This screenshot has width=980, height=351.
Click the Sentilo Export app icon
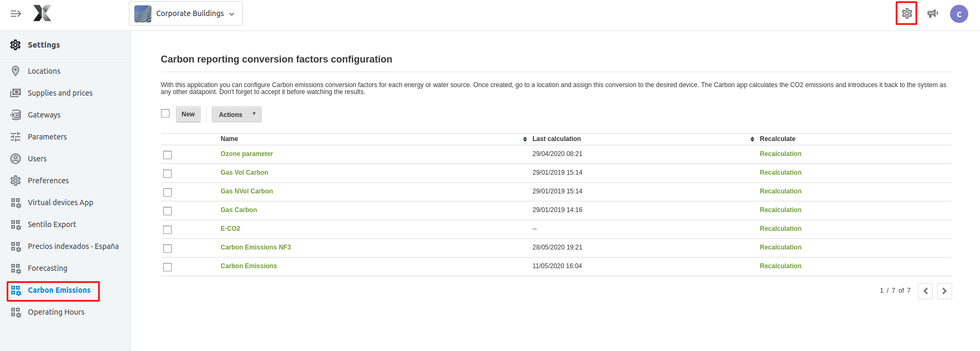[16, 224]
